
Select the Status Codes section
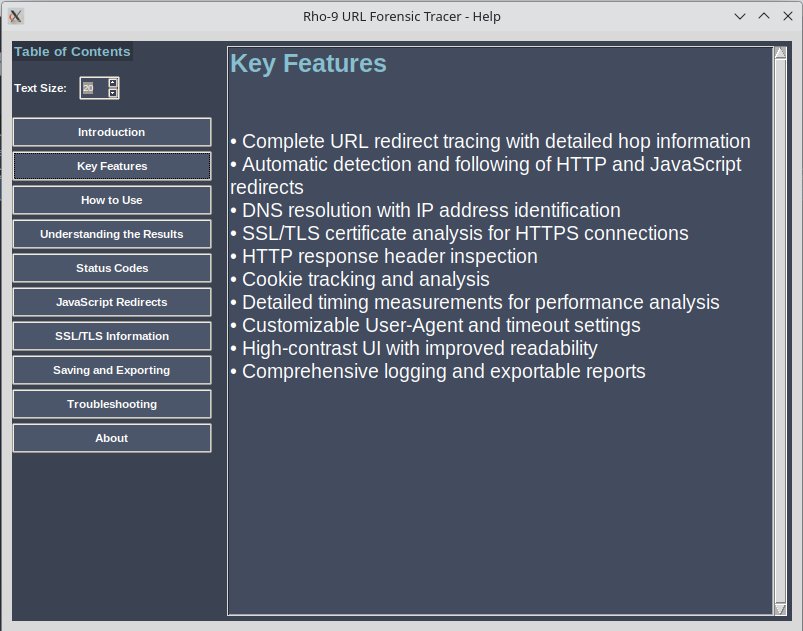click(x=111, y=268)
